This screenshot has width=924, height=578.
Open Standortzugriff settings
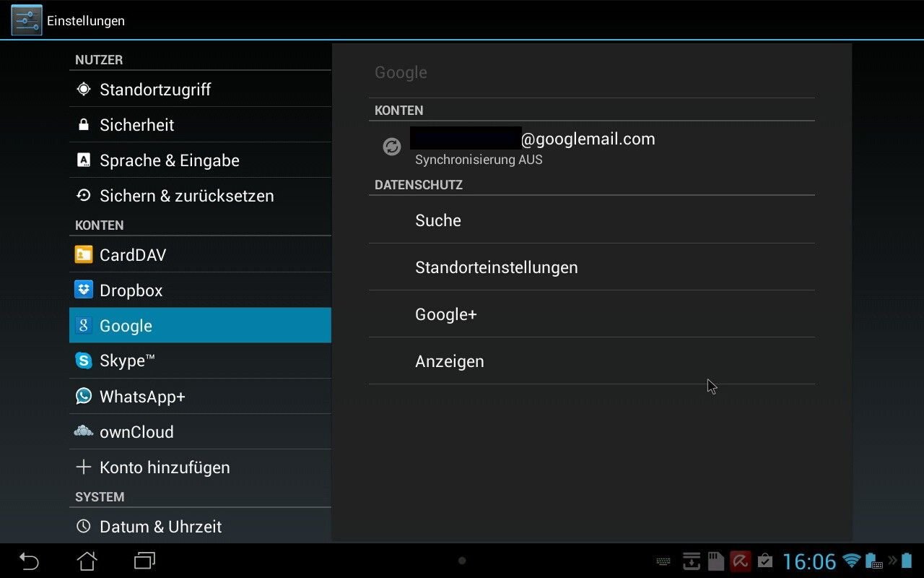coord(200,90)
